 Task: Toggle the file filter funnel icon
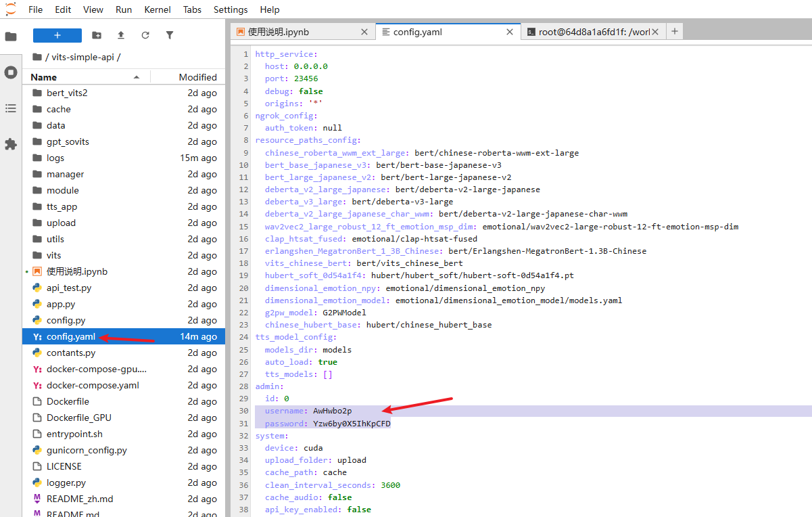pos(170,35)
